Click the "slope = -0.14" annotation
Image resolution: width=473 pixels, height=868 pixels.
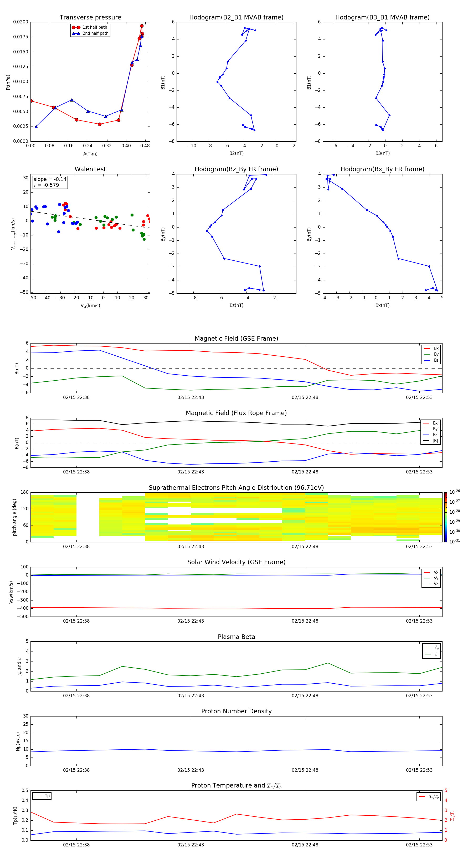50,179
